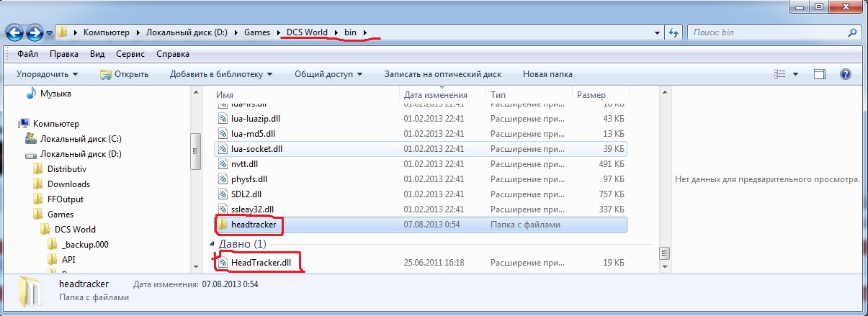The height and width of the screenshot is (316, 868).
Task: Select the API folder in the tree
Action: click(x=69, y=260)
